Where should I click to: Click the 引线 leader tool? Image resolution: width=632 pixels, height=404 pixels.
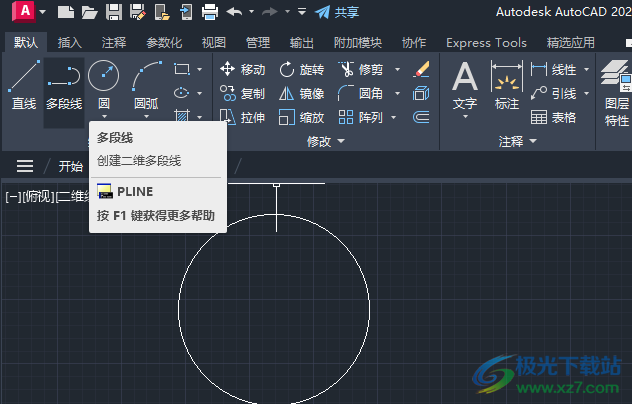point(554,93)
